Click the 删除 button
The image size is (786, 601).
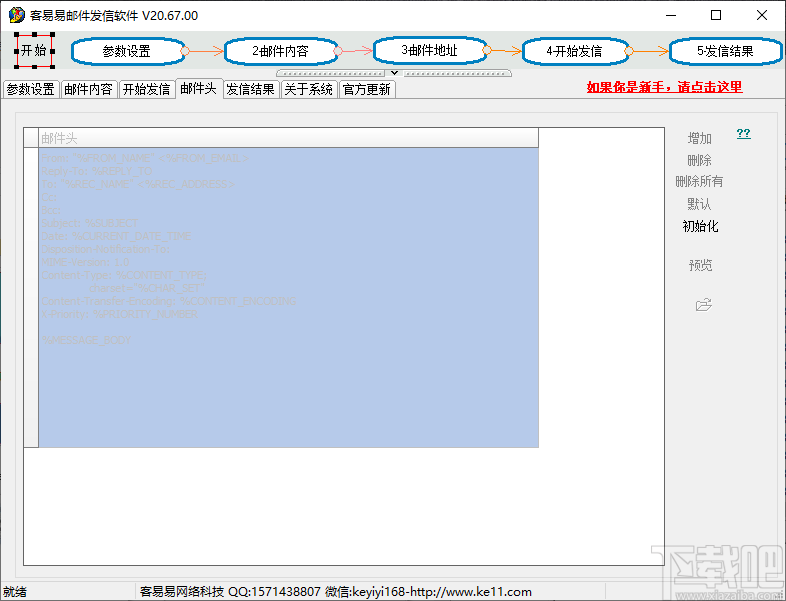click(700, 160)
